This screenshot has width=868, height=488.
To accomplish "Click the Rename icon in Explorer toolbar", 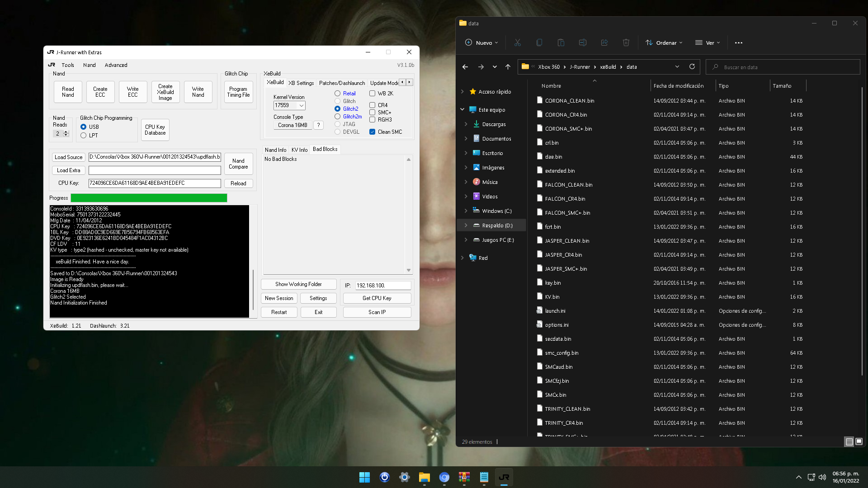I will [582, 42].
